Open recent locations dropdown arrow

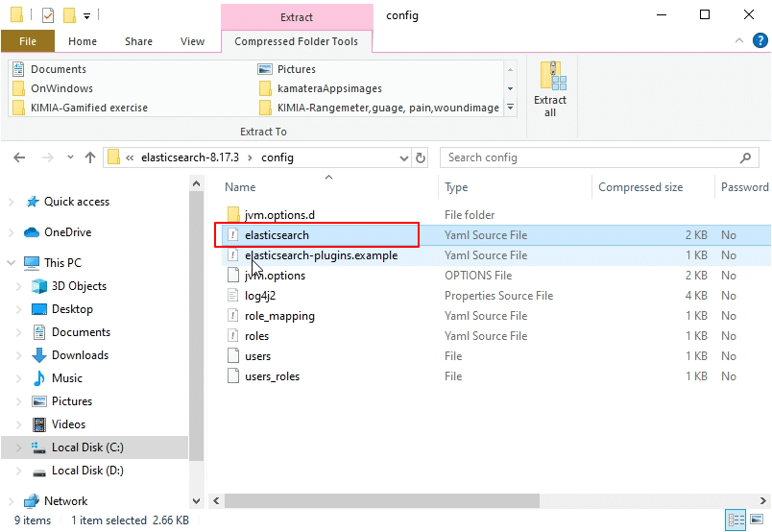click(x=70, y=157)
